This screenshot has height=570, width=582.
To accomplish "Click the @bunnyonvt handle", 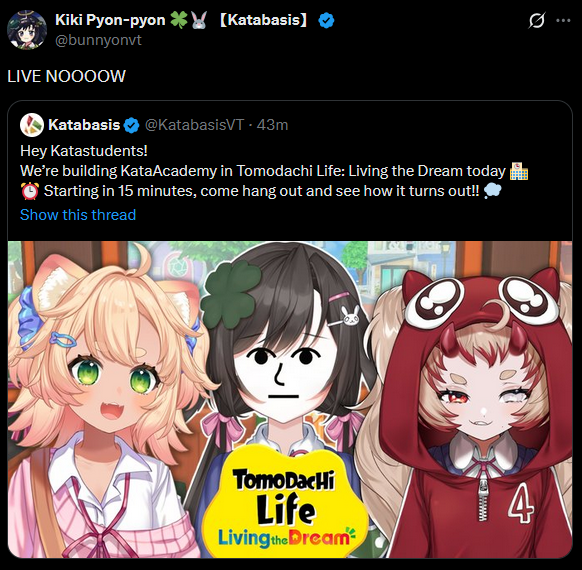I will (98, 40).
